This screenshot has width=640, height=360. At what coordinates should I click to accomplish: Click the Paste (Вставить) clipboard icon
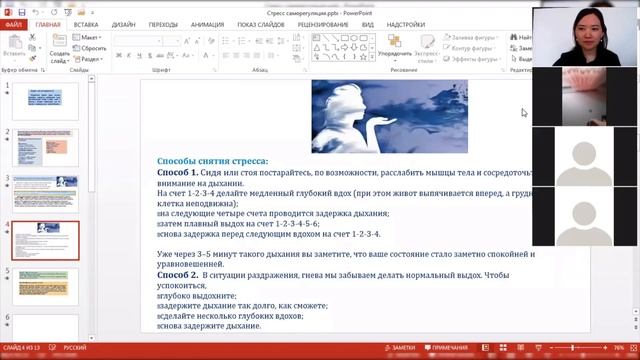(x=15, y=42)
